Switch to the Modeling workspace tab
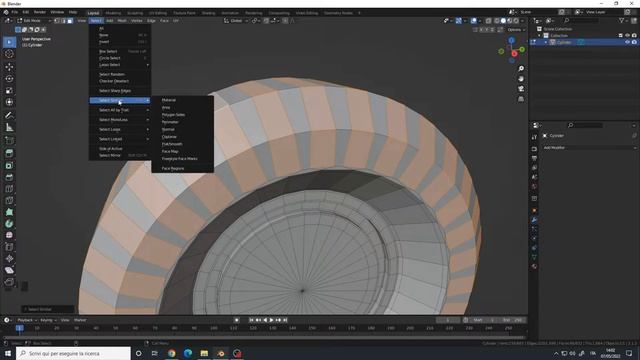Image resolution: width=640 pixels, height=360 pixels. [113, 13]
